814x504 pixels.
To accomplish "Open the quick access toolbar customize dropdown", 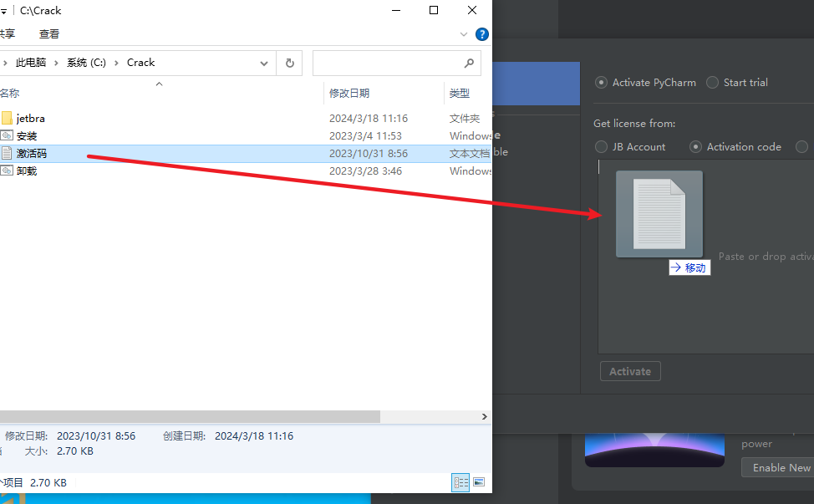I will 3,11.
